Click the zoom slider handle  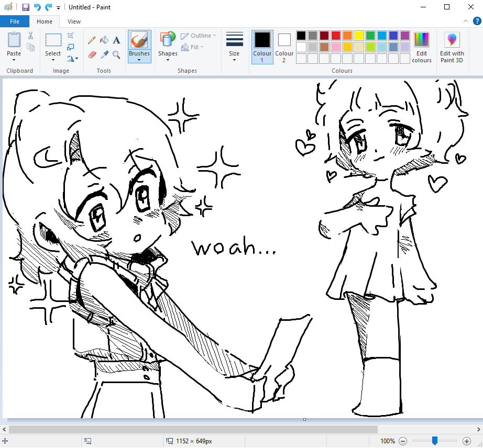[435, 441]
